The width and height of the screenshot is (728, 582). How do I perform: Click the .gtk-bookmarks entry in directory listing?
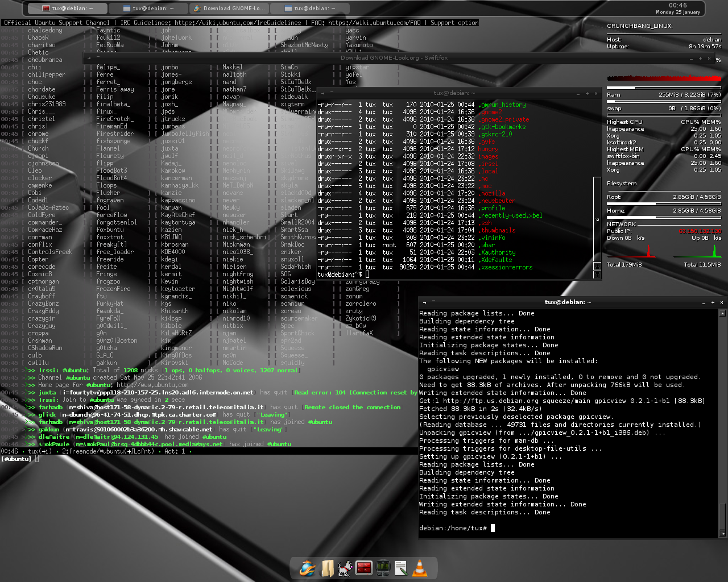(502, 127)
